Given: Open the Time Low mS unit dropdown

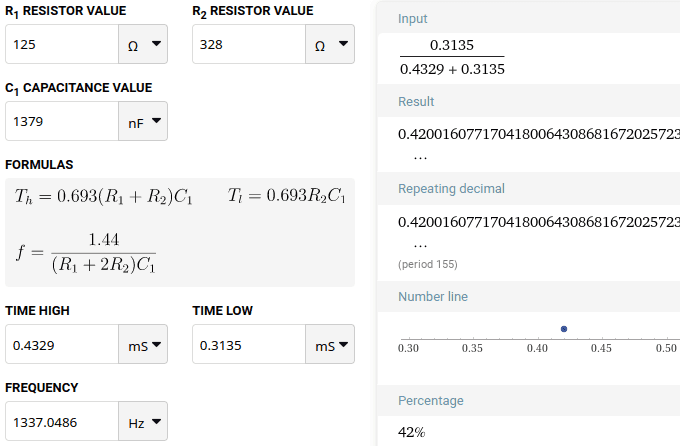Looking at the screenshot, I should (x=330, y=344).
